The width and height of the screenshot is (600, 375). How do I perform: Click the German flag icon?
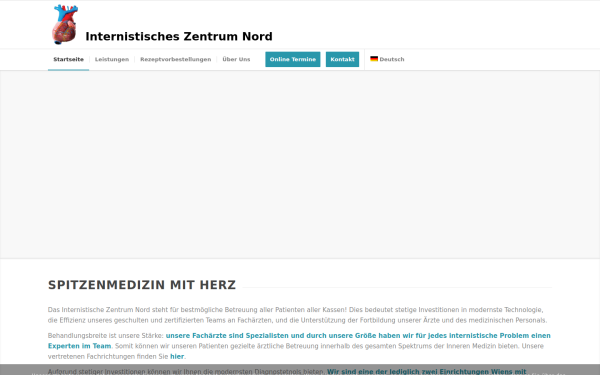(x=374, y=59)
